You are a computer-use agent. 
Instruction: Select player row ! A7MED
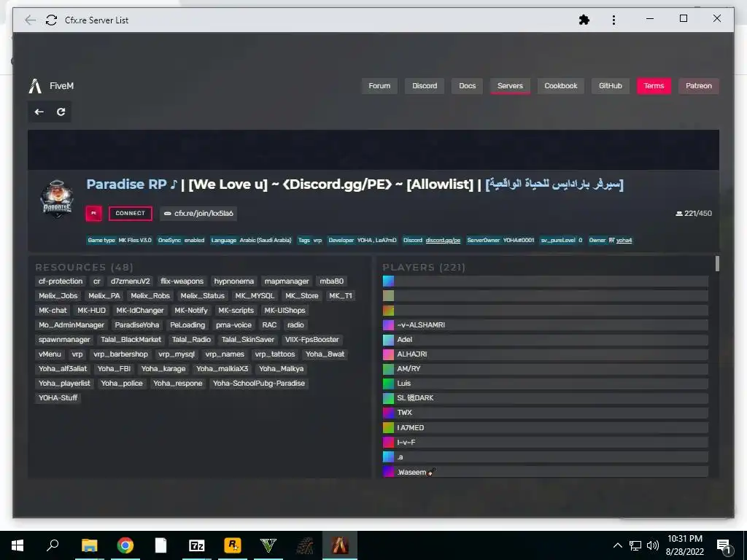546,427
